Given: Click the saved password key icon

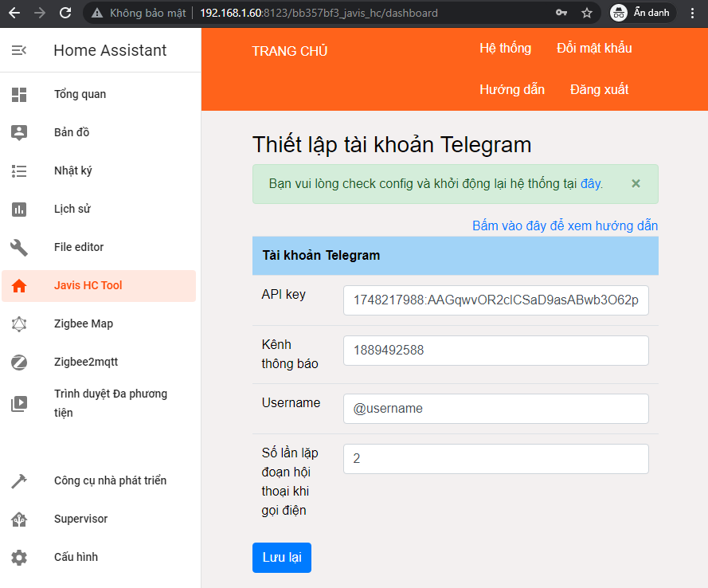Looking at the screenshot, I should click(561, 13).
